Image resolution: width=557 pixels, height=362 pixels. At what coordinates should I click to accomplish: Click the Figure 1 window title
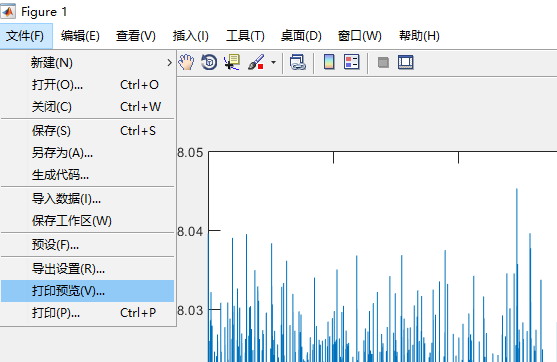coord(44,12)
